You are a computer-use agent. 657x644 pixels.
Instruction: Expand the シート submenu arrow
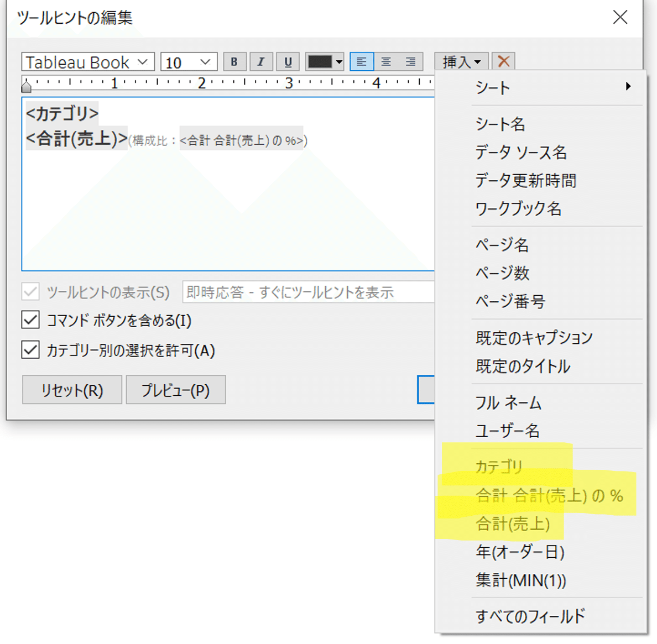click(628, 87)
